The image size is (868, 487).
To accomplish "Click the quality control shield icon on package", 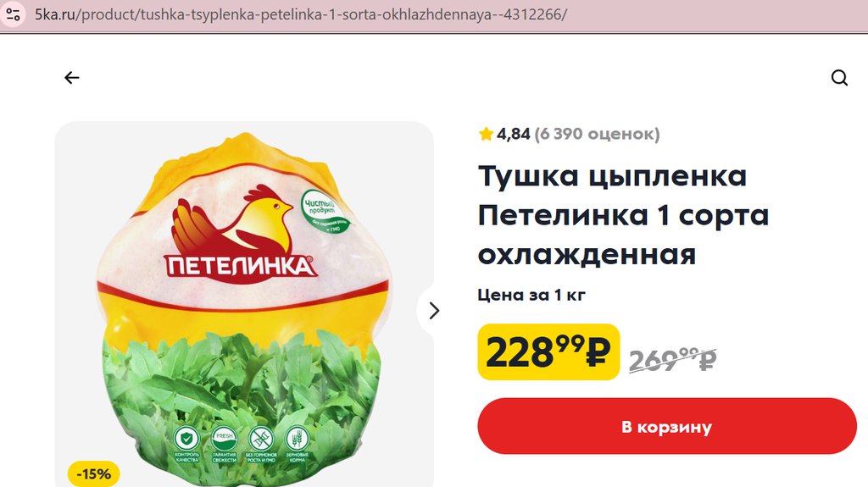I will coord(186,439).
